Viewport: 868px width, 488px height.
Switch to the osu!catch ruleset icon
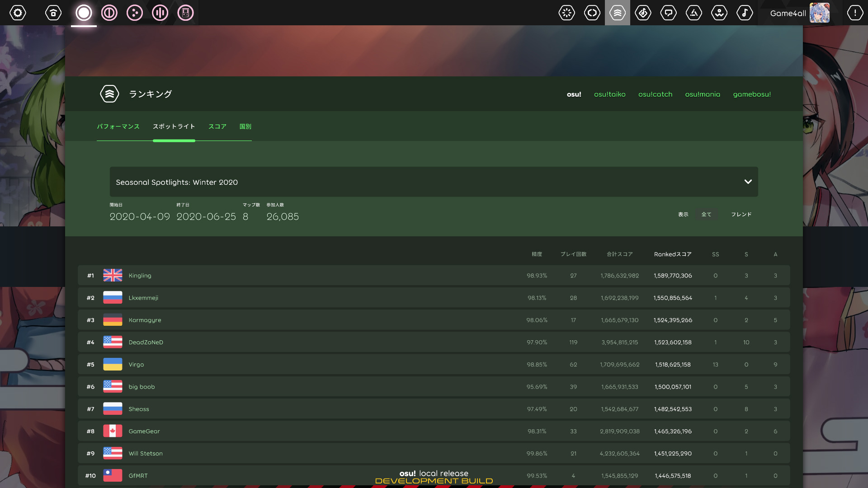tap(135, 13)
